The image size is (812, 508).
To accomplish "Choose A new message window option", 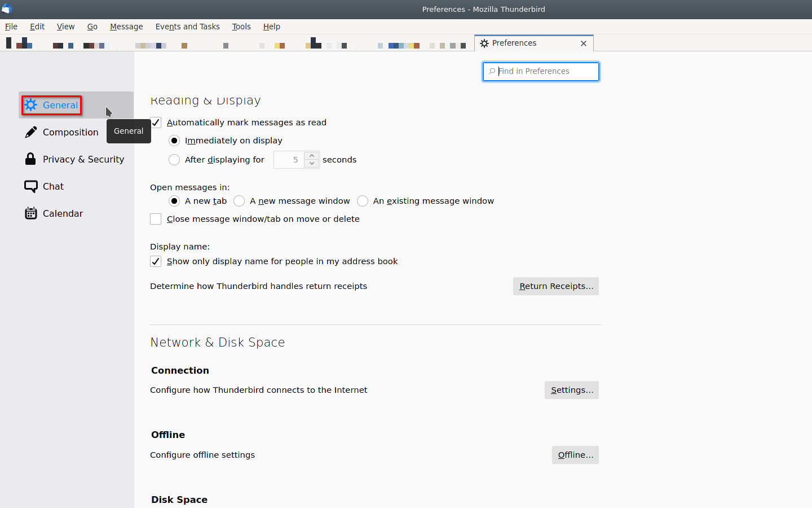I will (x=239, y=201).
